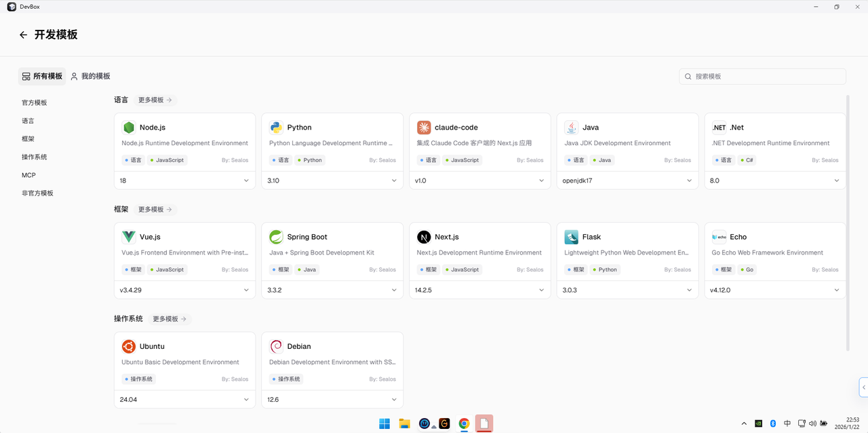Click the Python tag on Flask card
This screenshot has height=433, width=868.
[605, 269]
